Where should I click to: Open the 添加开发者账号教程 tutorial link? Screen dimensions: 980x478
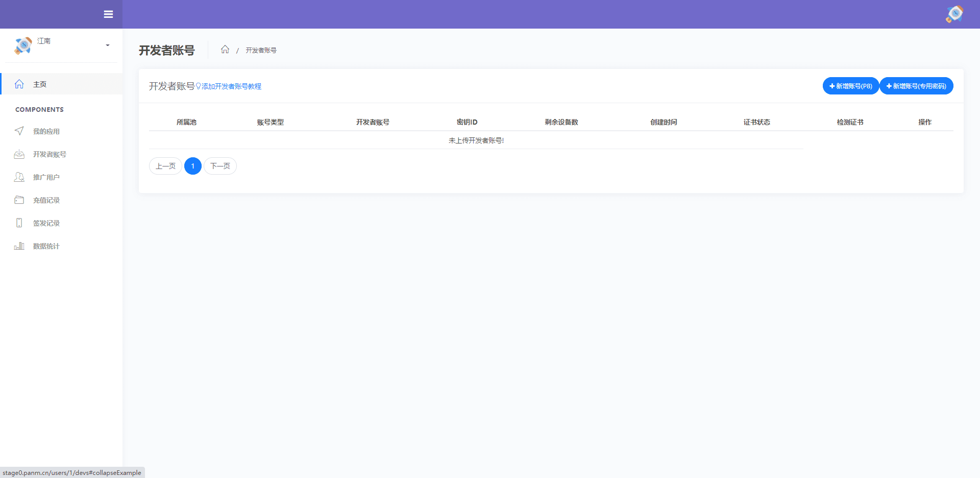(231, 86)
